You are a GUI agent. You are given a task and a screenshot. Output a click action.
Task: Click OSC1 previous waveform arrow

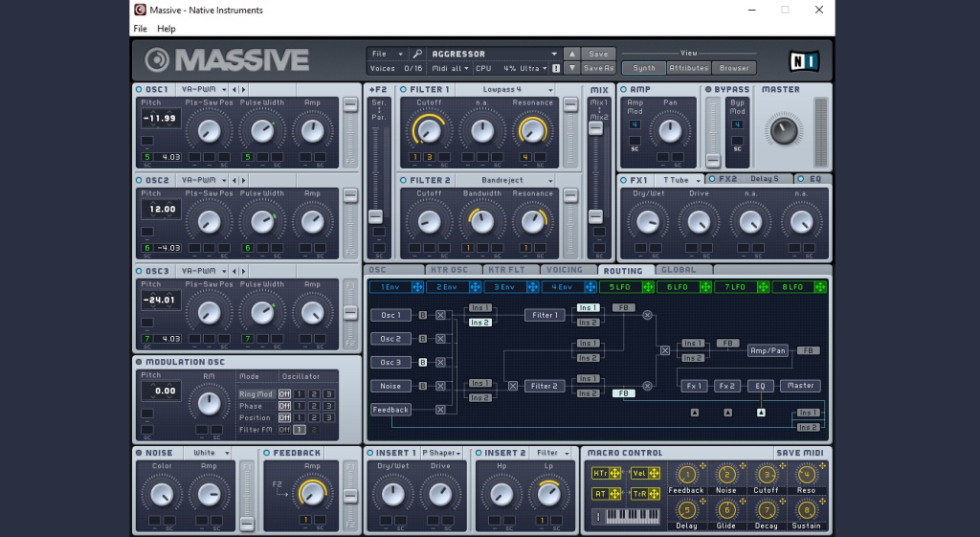coord(234,89)
